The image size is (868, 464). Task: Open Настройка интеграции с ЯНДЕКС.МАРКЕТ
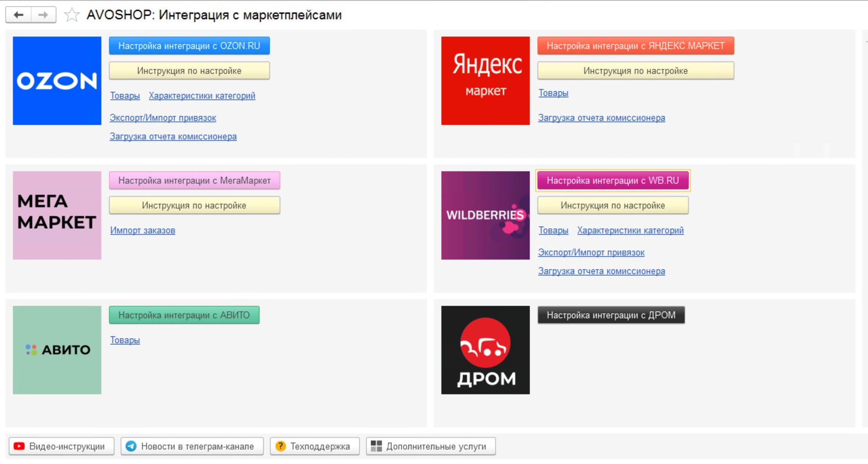[x=636, y=46]
